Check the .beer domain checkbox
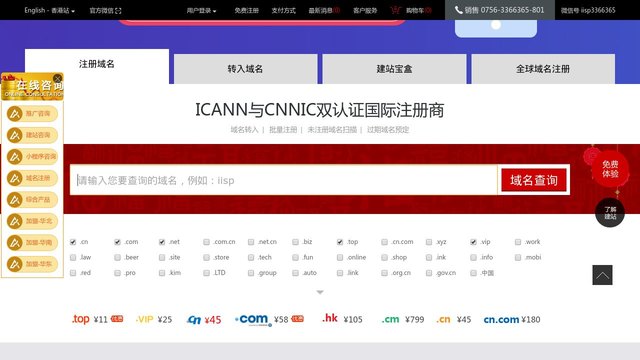This screenshot has height=360, width=640. 118,258
